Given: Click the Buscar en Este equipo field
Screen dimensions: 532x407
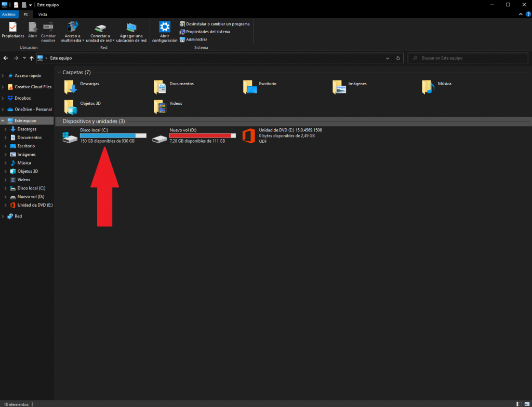Looking at the screenshot, I should point(468,58).
